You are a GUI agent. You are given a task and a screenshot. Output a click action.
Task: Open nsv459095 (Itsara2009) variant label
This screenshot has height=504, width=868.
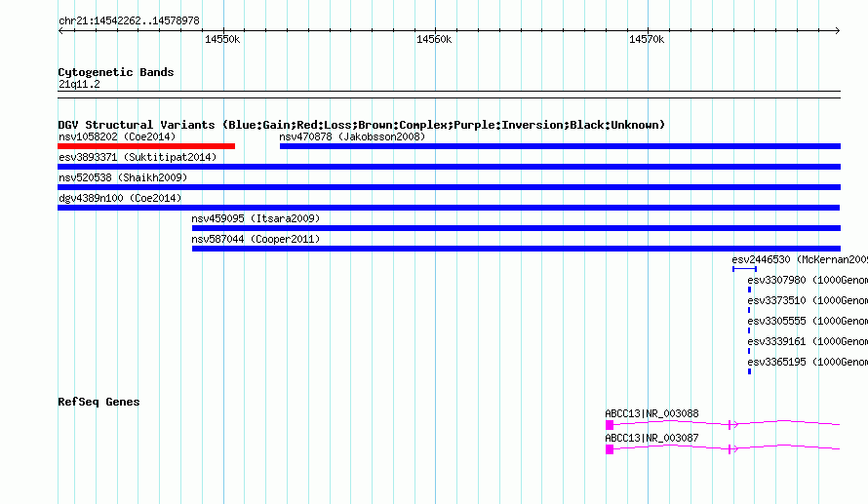(256, 218)
